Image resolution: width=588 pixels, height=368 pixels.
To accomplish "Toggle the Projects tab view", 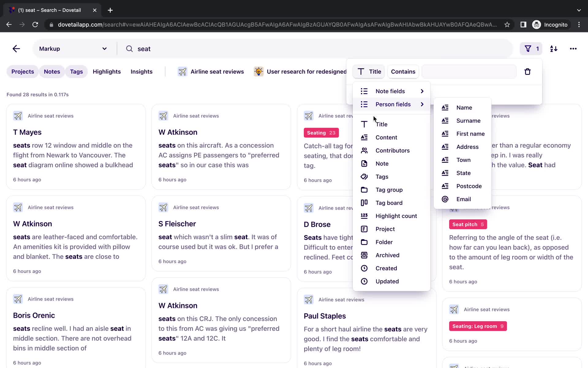I will 22,71.
